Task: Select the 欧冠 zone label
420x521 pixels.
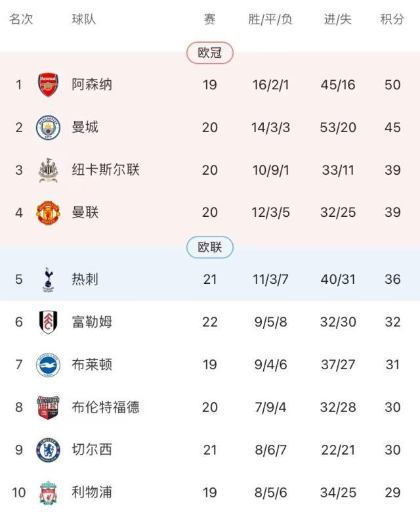Action: [x=210, y=53]
